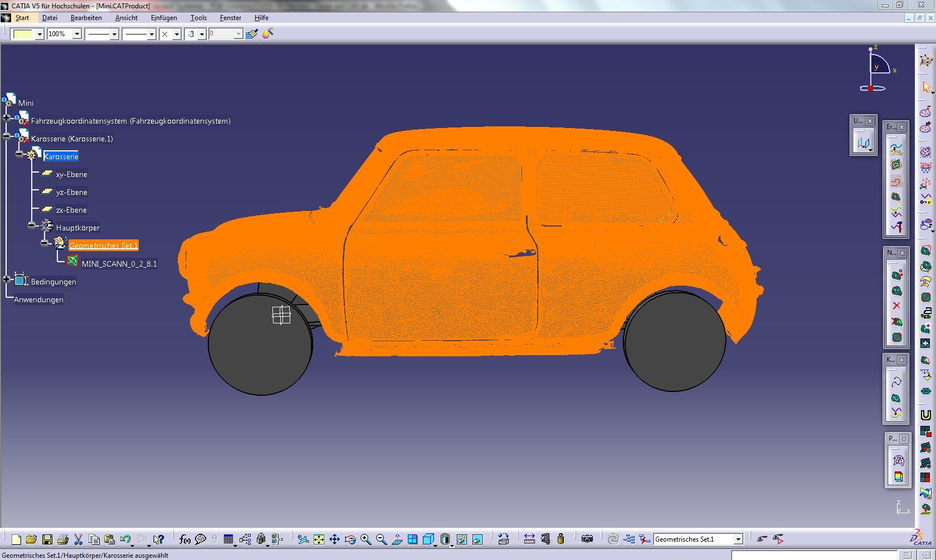Select Anwendungen in the tree
936x560 pixels.
[38, 299]
